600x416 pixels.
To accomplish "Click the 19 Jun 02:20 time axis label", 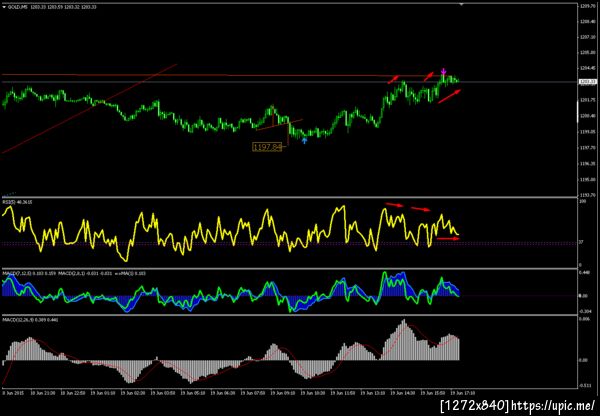I will point(132,393).
